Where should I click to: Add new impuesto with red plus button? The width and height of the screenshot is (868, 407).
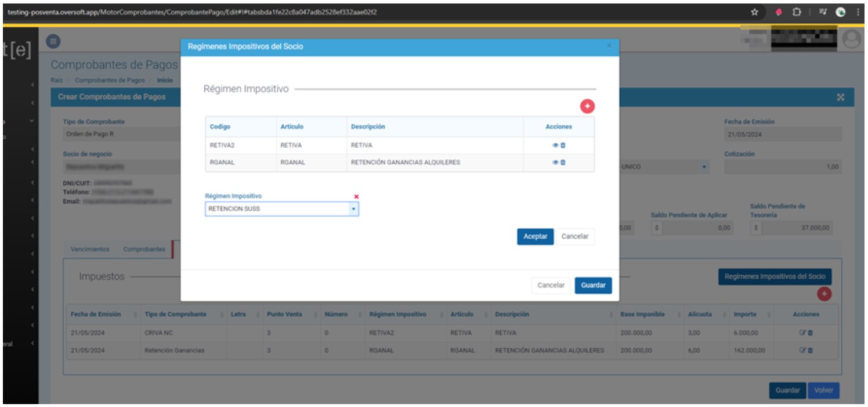824,294
